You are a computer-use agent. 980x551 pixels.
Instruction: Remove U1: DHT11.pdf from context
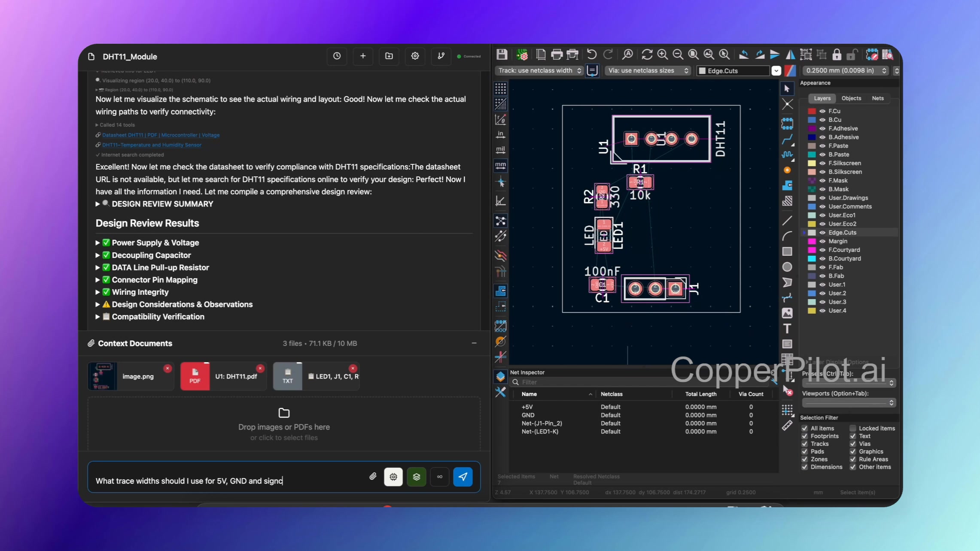tap(260, 368)
